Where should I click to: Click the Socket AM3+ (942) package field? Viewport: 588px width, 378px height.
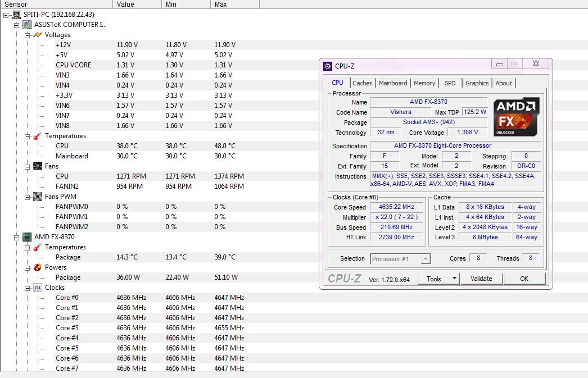(428, 122)
